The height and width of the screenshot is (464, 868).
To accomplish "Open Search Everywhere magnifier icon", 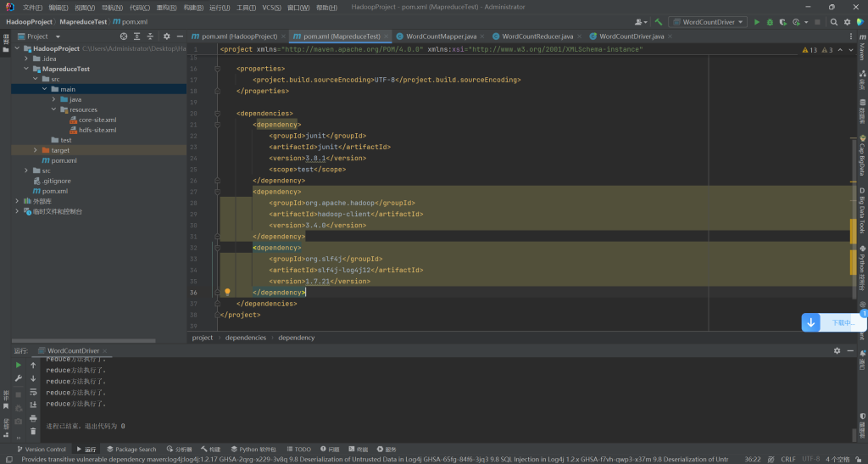I will point(834,22).
